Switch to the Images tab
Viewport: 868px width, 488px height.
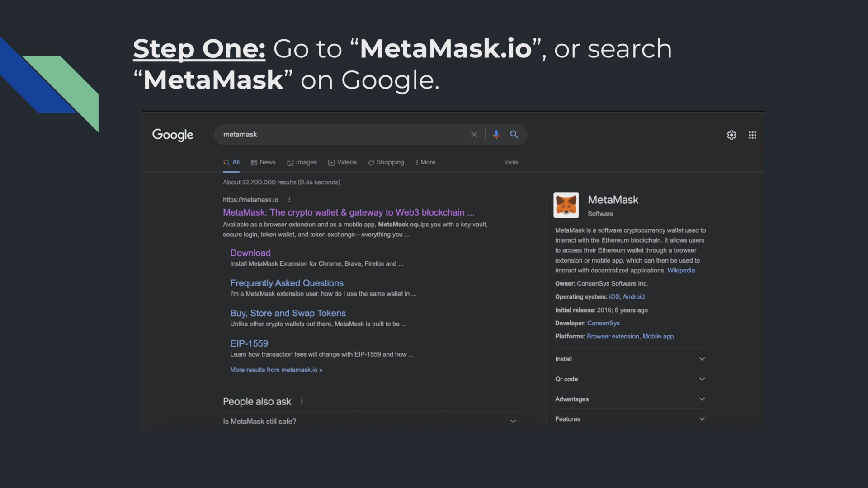point(302,162)
